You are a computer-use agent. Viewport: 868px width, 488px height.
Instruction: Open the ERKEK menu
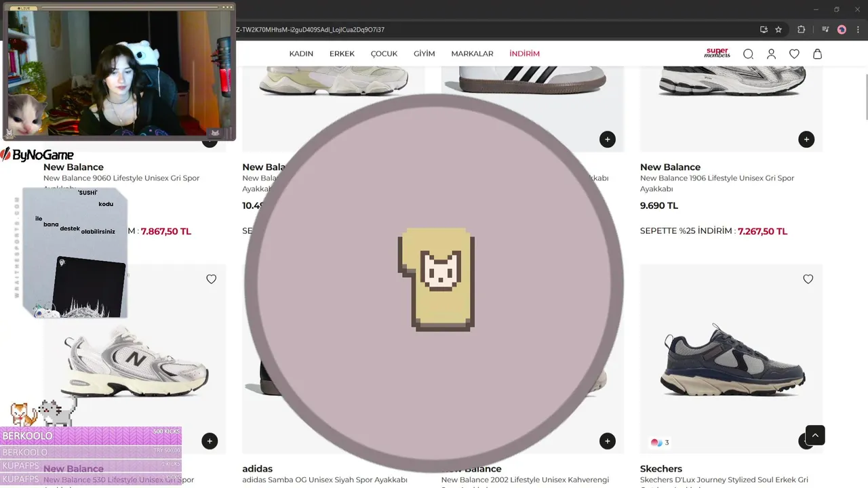(x=342, y=54)
